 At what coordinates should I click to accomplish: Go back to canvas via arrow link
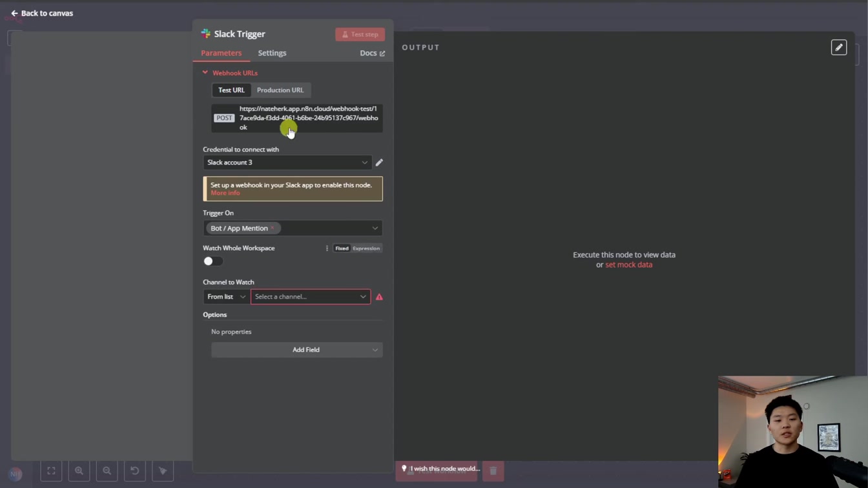[x=41, y=13]
